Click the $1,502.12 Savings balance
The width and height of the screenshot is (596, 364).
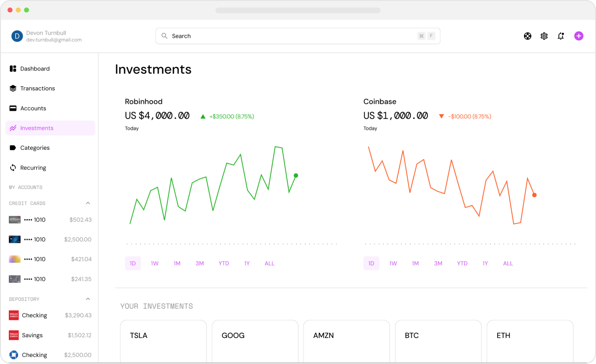[80, 335]
